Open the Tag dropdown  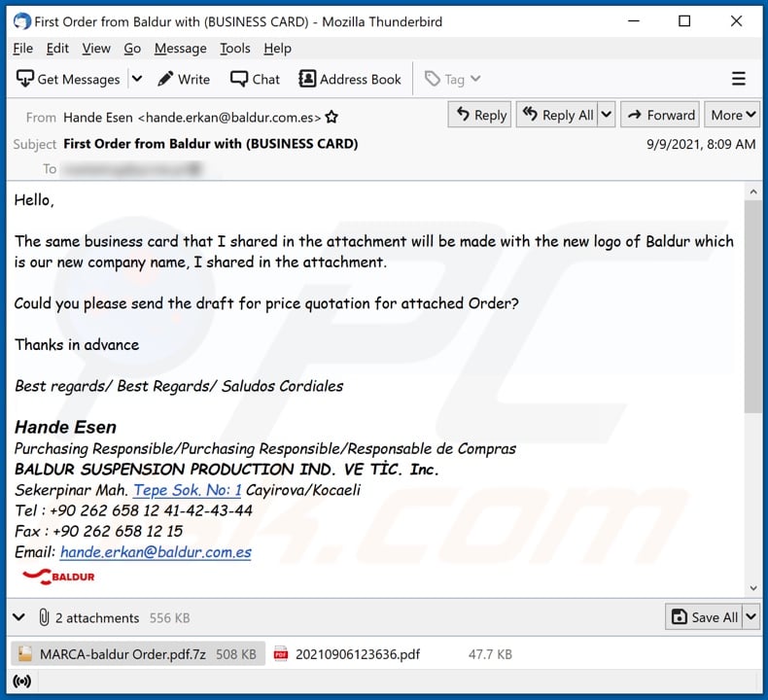(x=453, y=79)
